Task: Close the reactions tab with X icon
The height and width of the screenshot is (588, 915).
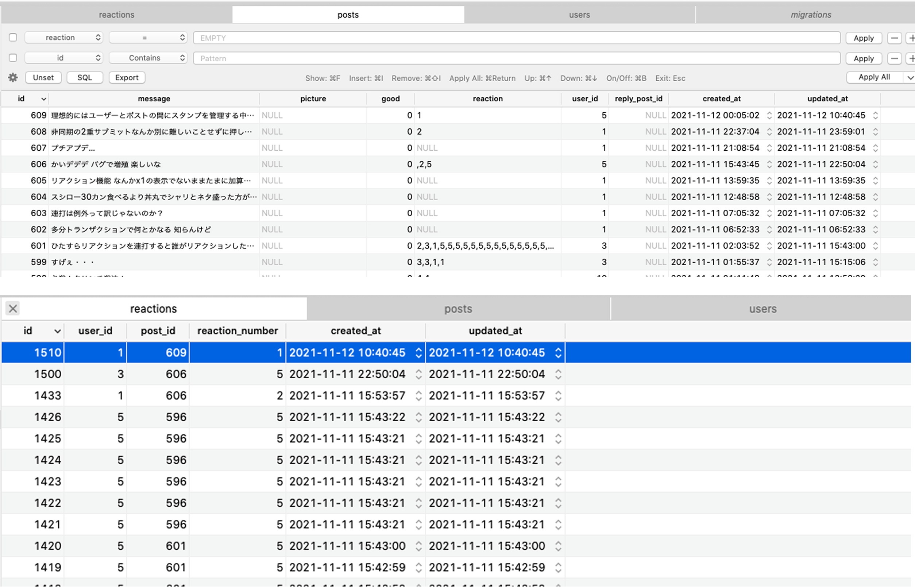Action: coord(13,309)
